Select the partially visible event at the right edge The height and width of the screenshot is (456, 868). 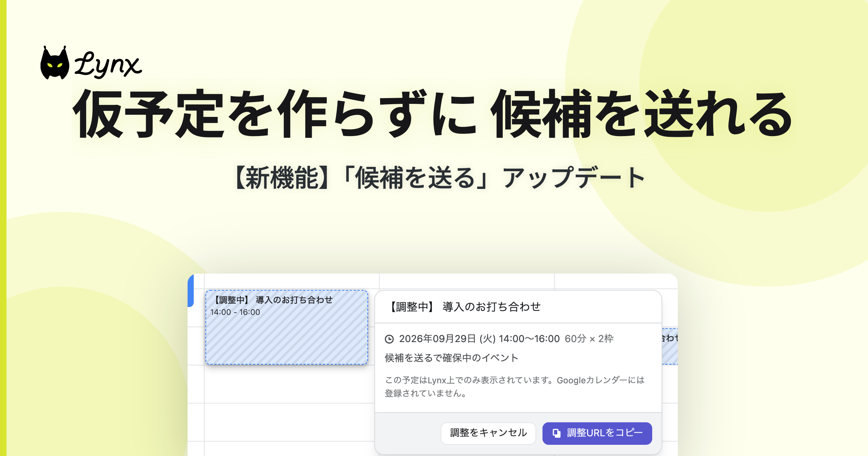[670, 346]
